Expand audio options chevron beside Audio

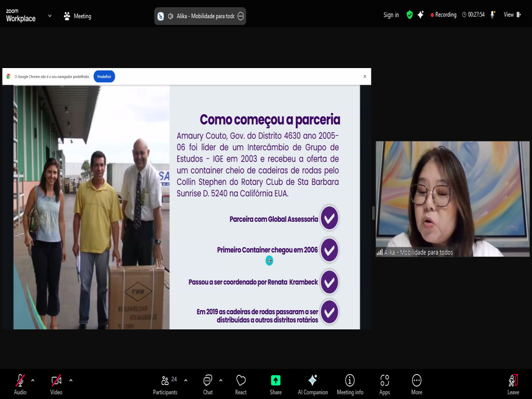33,380
